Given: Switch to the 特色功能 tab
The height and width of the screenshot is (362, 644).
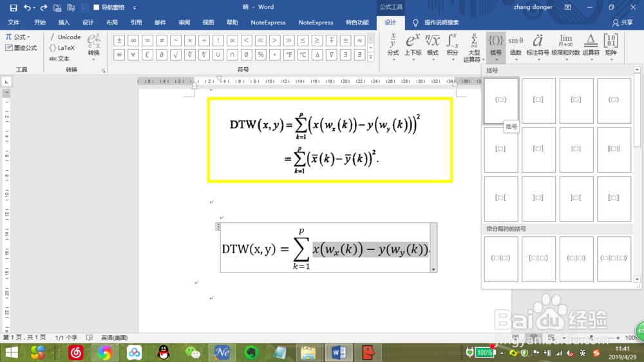Looking at the screenshot, I should coord(357,23).
